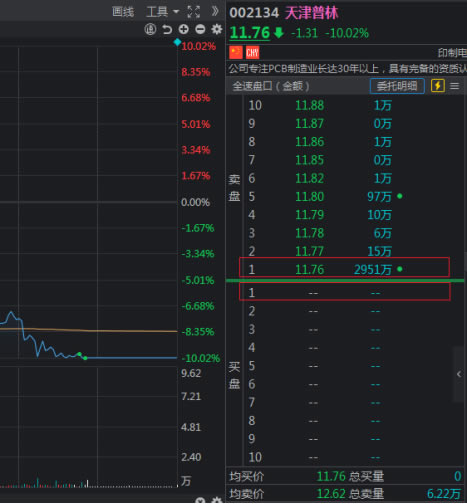Click stock code 002134
This screenshot has width=467, height=504.
tap(254, 13)
